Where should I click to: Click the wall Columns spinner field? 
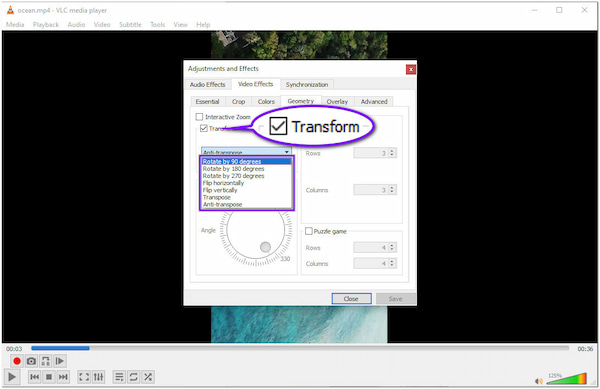375,190
